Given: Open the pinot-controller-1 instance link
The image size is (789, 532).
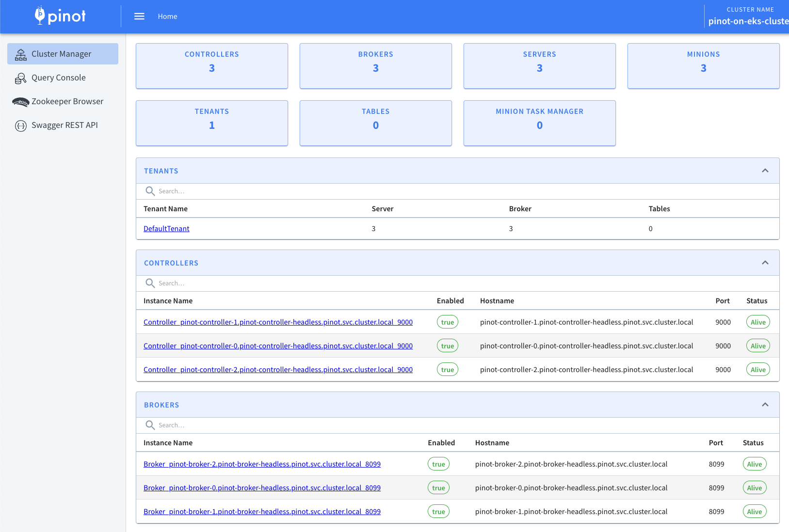Looking at the screenshot, I should (278, 322).
